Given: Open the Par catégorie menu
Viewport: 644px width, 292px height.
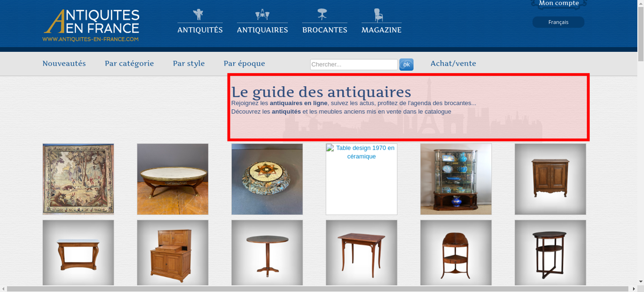Looking at the screenshot, I should coord(129,63).
